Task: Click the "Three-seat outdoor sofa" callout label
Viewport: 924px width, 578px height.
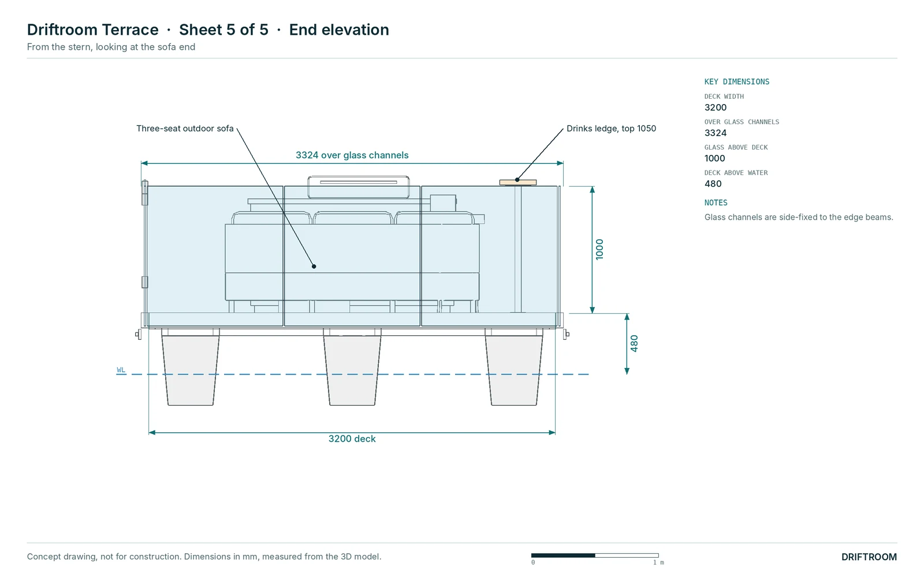Action: pyautogui.click(x=185, y=128)
